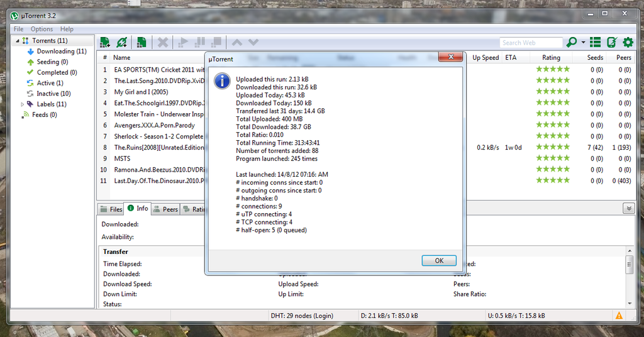
Task: Open the Options menu
Action: pyautogui.click(x=42, y=29)
